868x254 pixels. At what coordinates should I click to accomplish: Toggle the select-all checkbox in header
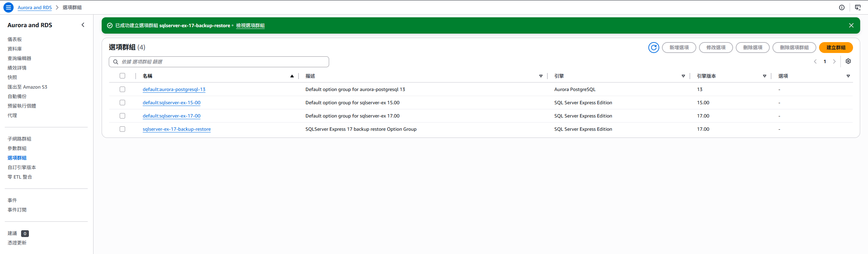tap(122, 76)
